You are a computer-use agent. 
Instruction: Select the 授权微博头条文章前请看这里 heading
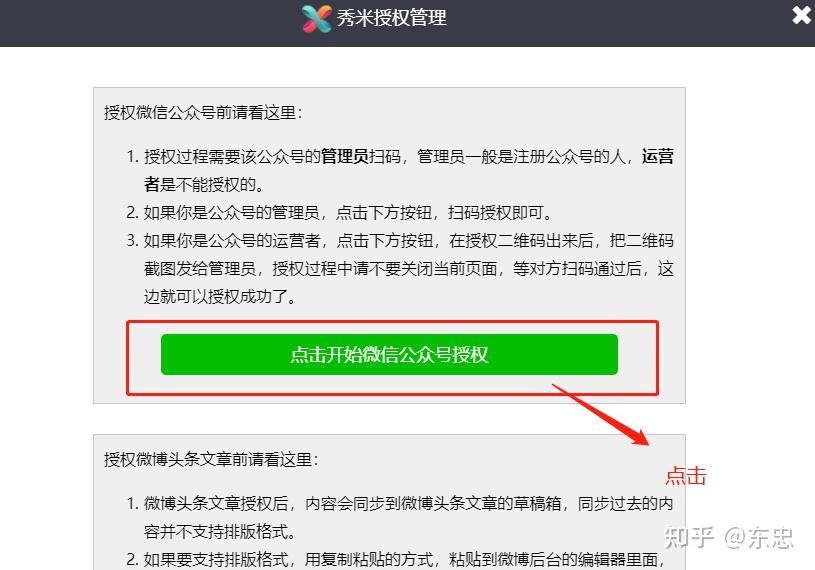pos(211,459)
